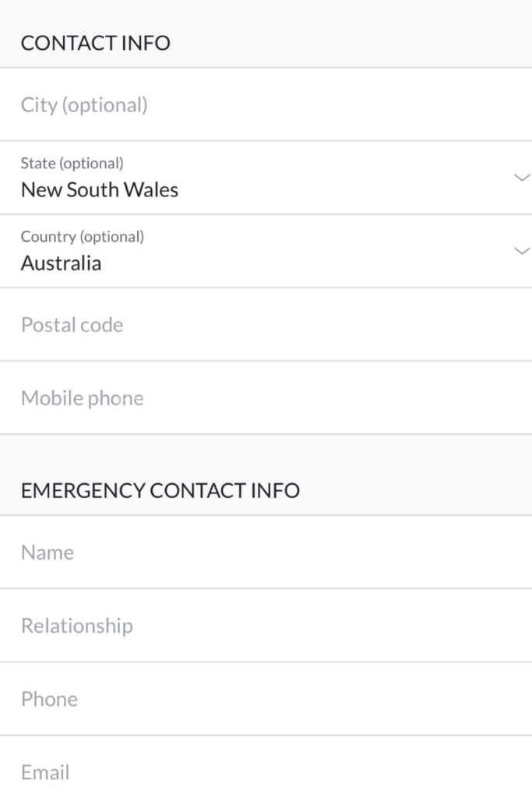Click the State dropdown chevron arrow
532x798 pixels.
pyautogui.click(x=522, y=178)
